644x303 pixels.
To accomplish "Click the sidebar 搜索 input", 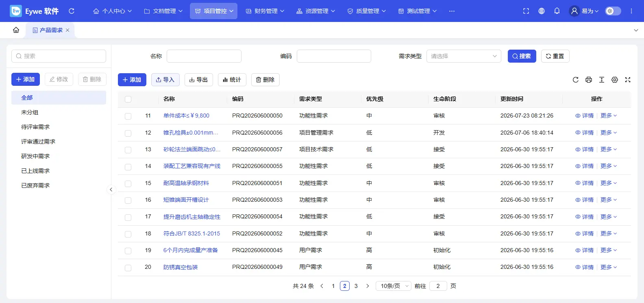I will pyautogui.click(x=59, y=56).
